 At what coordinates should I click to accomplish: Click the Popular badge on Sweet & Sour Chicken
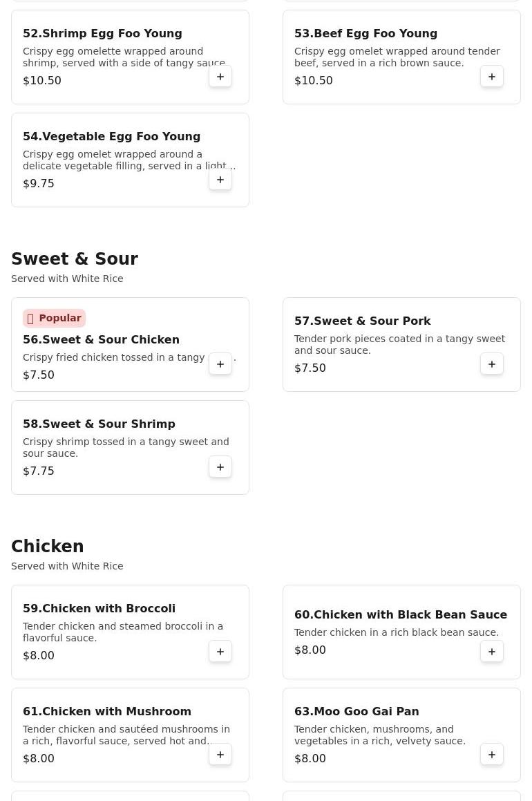(54, 318)
